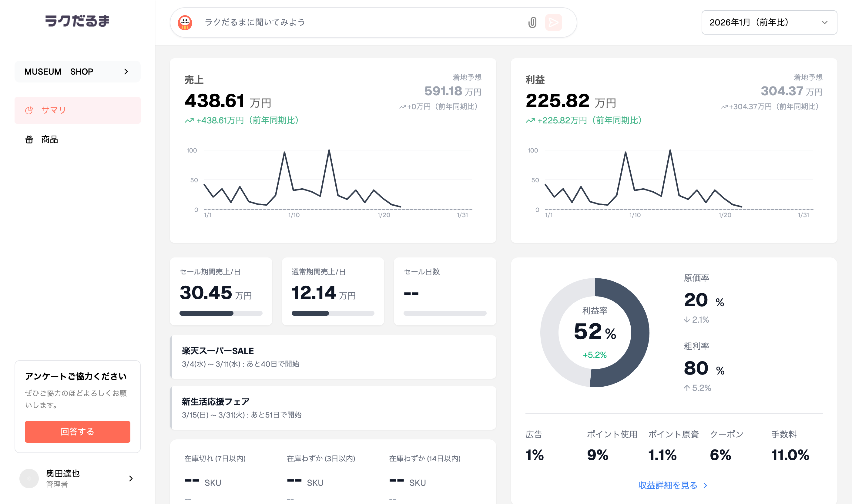Expand the MUSEUM SHOP store selector
Image resolution: width=852 pixels, height=504 pixels.
click(x=77, y=72)
